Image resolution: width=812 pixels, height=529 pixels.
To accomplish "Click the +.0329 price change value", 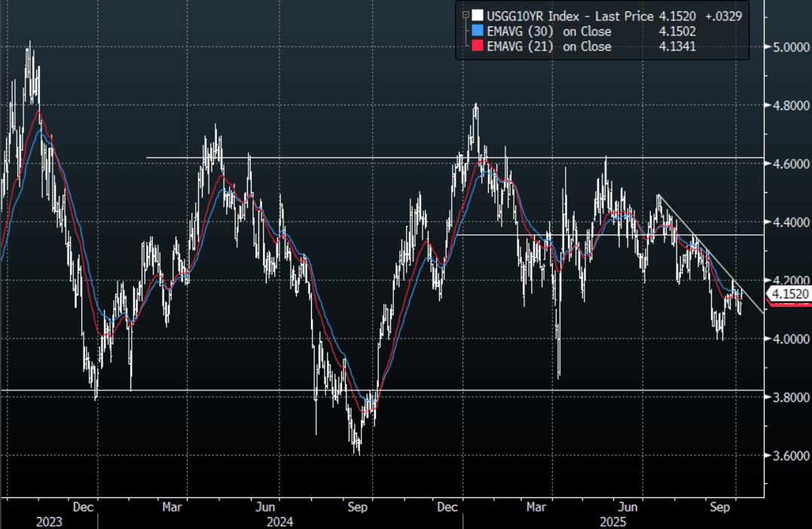I will point(724,15).
